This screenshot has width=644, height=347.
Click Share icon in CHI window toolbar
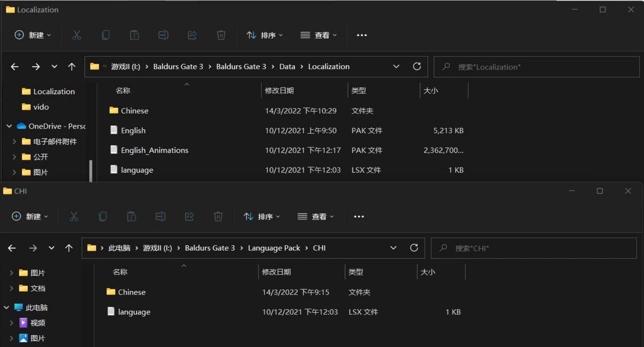pos(189,217)
